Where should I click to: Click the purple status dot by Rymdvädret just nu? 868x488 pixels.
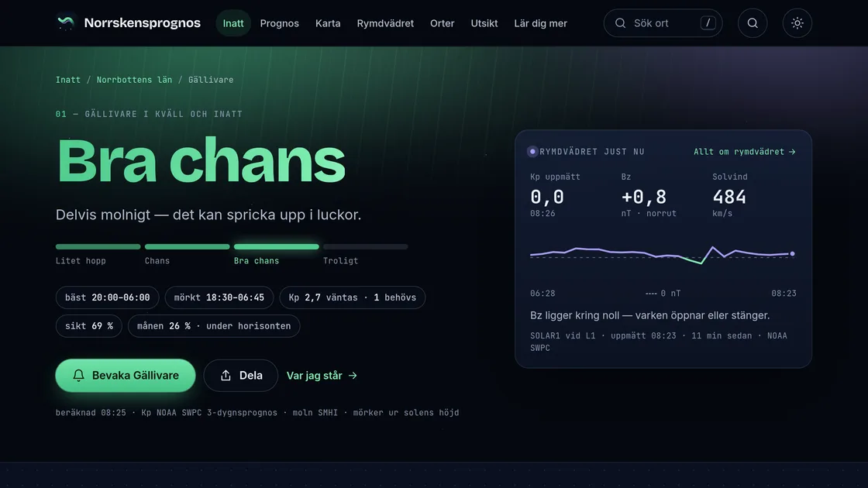(x=532, y=152)
